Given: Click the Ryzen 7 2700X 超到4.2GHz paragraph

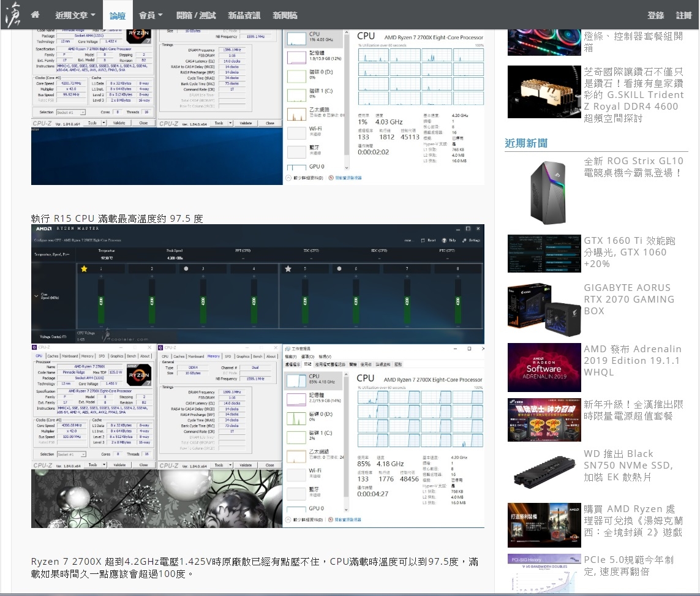Looking at the screenshot, I should coord(255,567).
